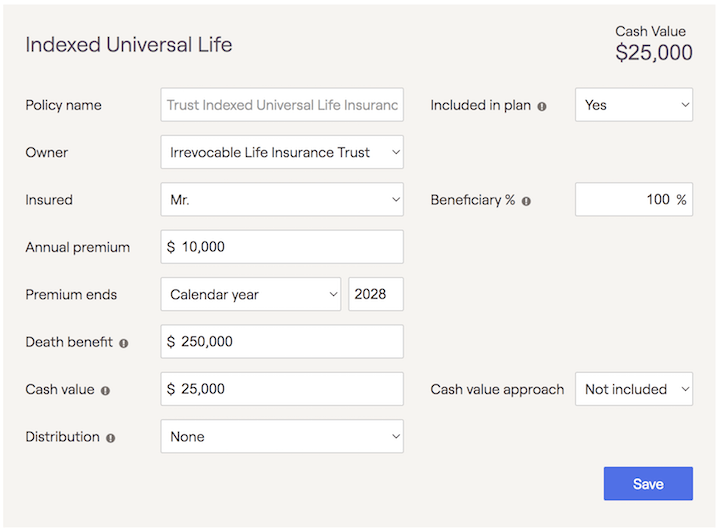The image size is (720, 531).
Task: Click the Indexed Universal Life heading
Action: pyautogui.click(x=128, y=45)
